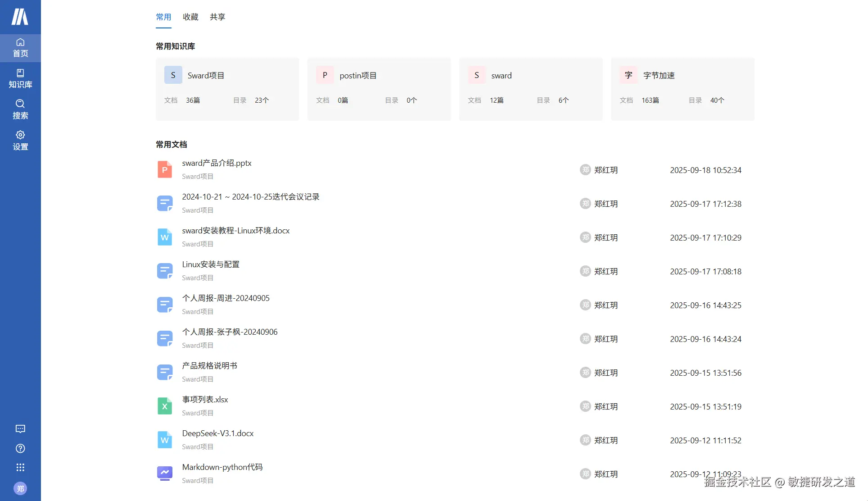868x501 pixels.
Task: Click the Markdown-python代码 document icon
Action: pyautogui.click(x=165, y=474)
